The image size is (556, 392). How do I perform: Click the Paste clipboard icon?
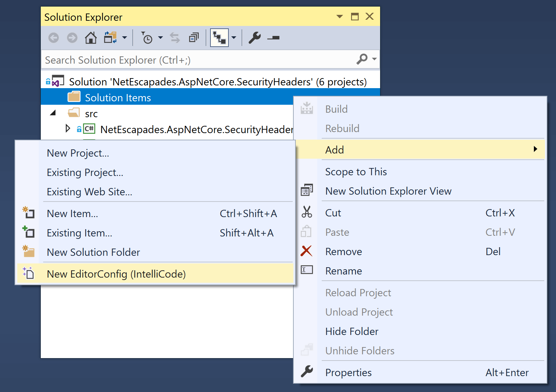[x=306, y=231]
